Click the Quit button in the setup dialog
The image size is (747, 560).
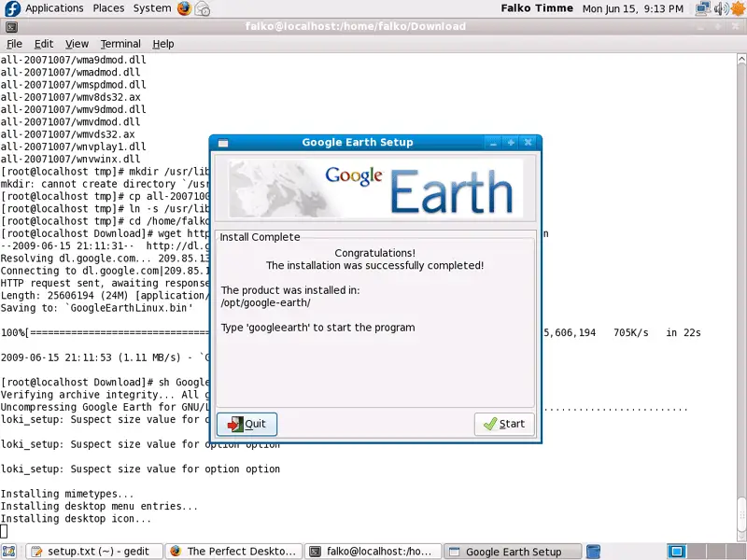247,424
